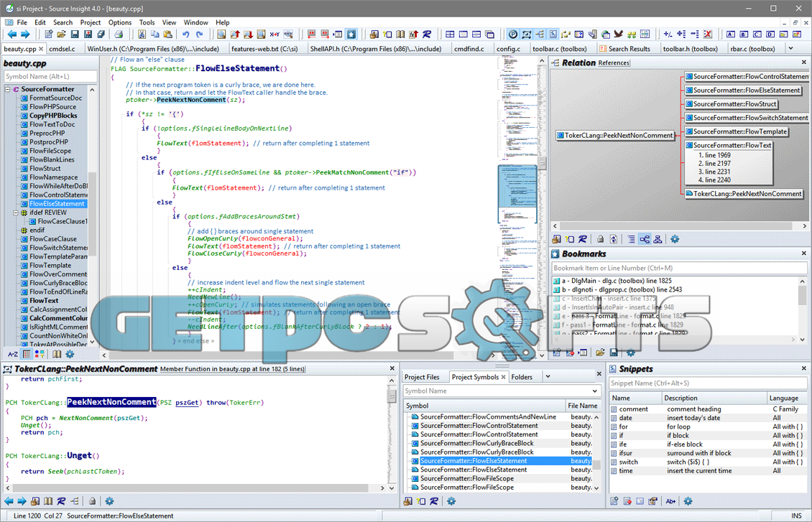Toggle symbol type grouping icon in symbol panel

40,355
